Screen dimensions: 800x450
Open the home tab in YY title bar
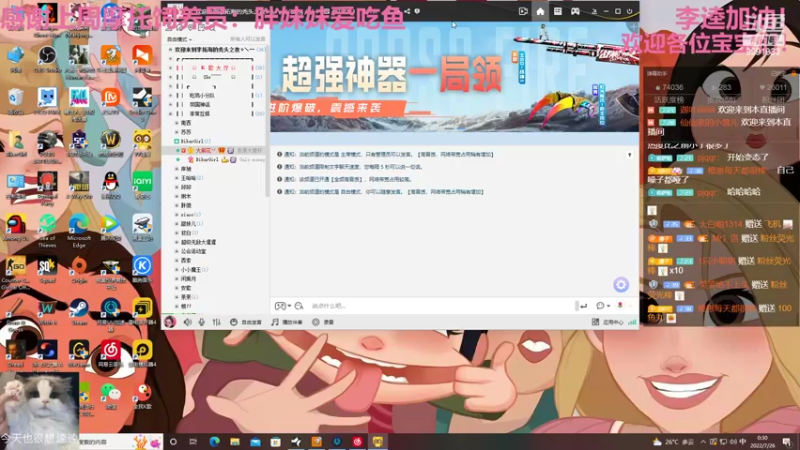540,11
